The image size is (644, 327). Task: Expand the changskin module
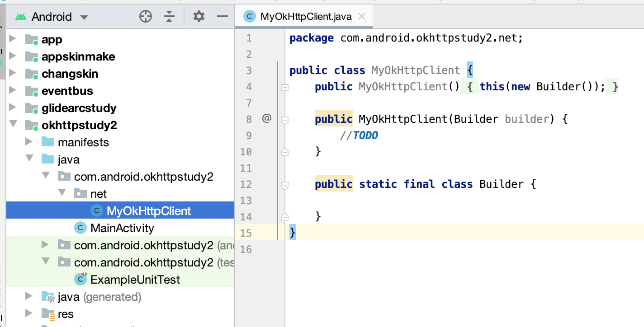coord(13,74)
